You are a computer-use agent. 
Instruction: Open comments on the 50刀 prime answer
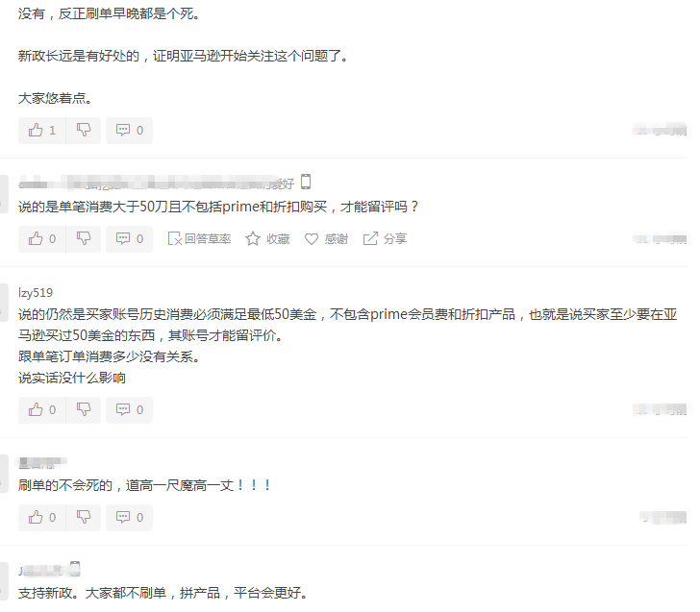pos(130,239)
